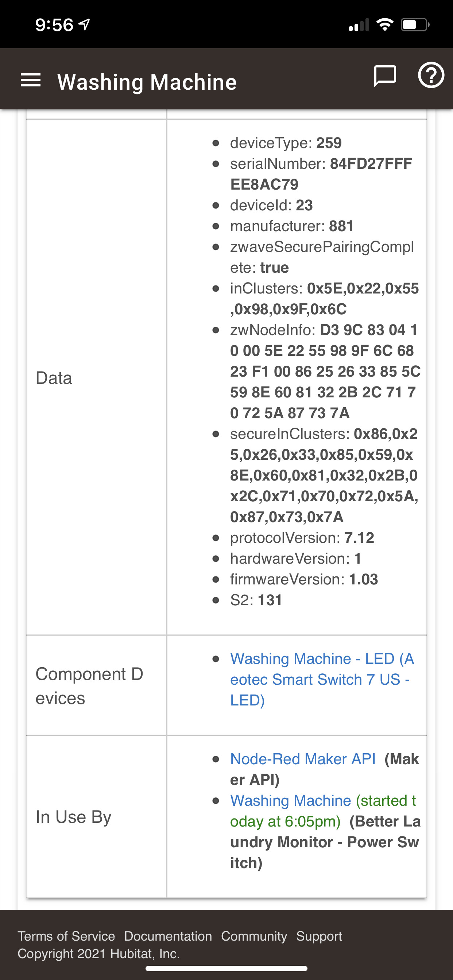Image resolution: width=453 pixels, height=980 pixels.
Task: Open the hamburger navigation menu
Action: 30,80
